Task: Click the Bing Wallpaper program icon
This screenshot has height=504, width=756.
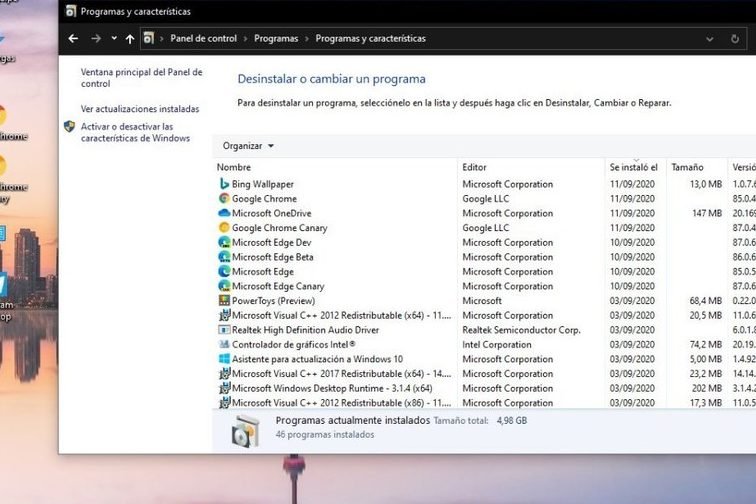Action: [224, 184]
